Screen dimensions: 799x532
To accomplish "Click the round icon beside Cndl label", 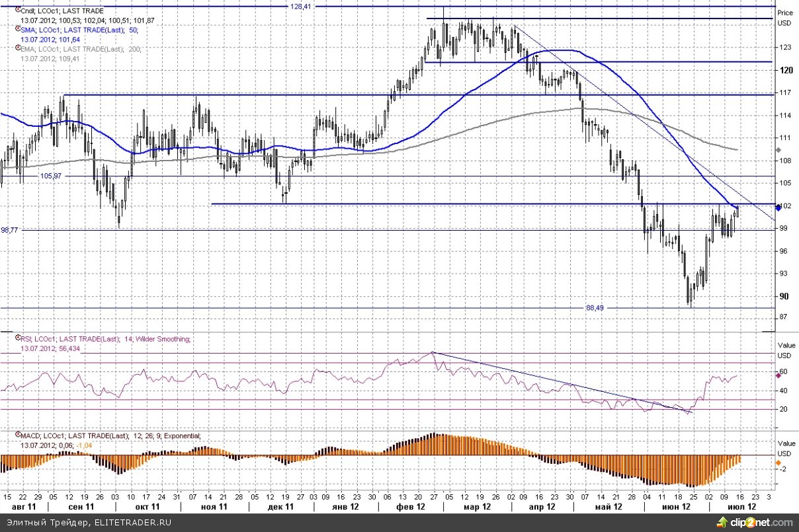I will [17, 11].
